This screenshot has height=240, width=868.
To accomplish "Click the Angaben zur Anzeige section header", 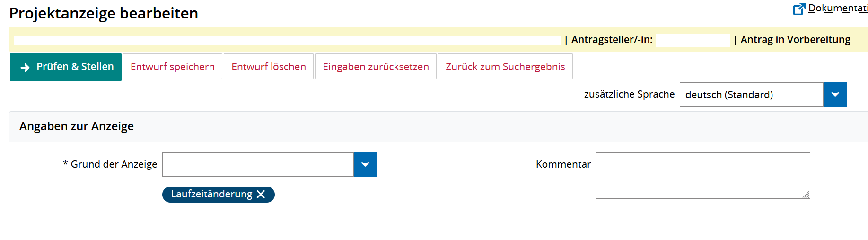I will click(x=77, y=126).
